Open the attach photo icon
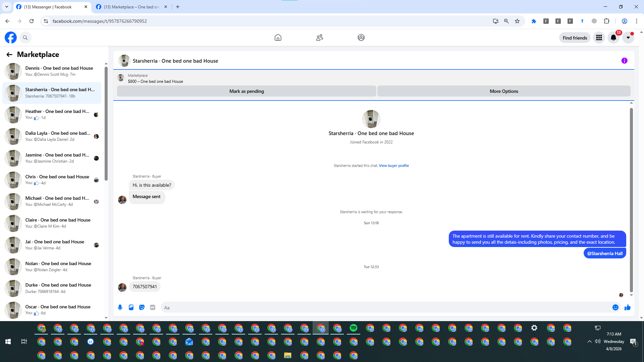 tap(131, 307)
